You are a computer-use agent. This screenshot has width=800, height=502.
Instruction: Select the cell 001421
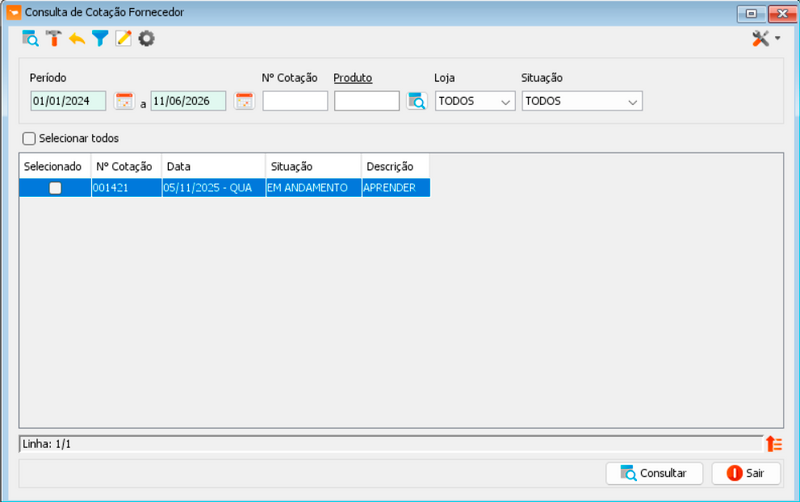pos(127,188)
